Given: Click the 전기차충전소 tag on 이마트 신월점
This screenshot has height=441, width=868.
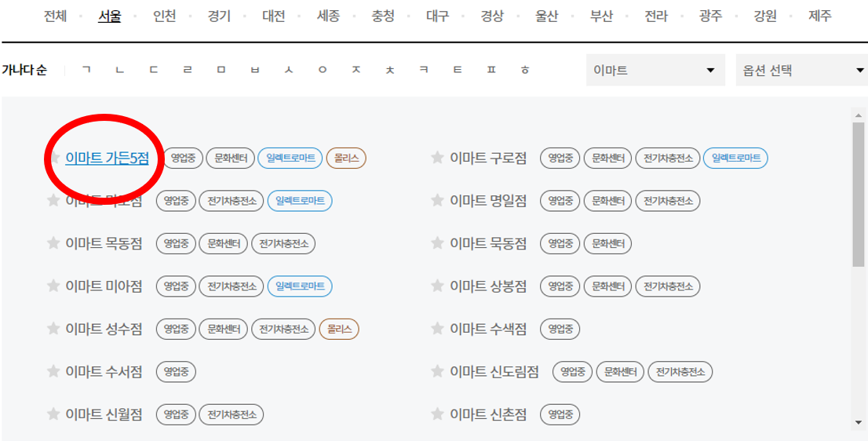Looking at the screenshot, I should [232, 414].
